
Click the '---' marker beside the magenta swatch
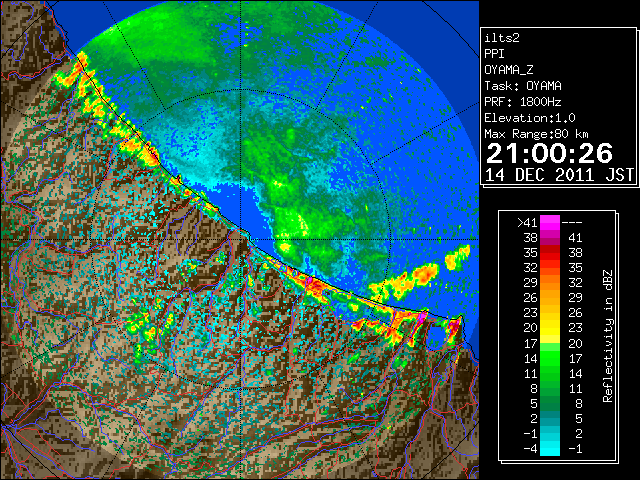[x=572, y=223]
